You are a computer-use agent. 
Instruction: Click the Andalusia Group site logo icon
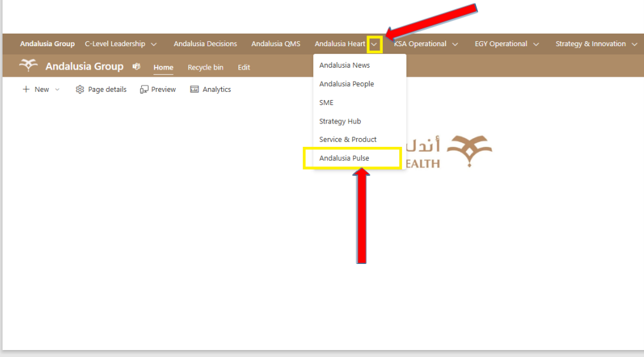point(28,66)
